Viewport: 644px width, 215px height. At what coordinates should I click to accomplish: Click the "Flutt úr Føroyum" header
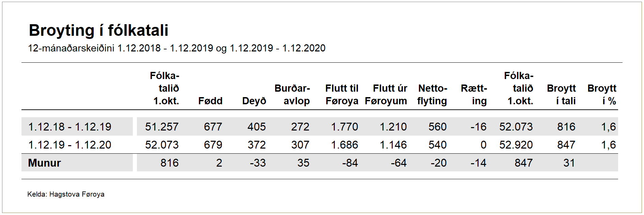386,95
